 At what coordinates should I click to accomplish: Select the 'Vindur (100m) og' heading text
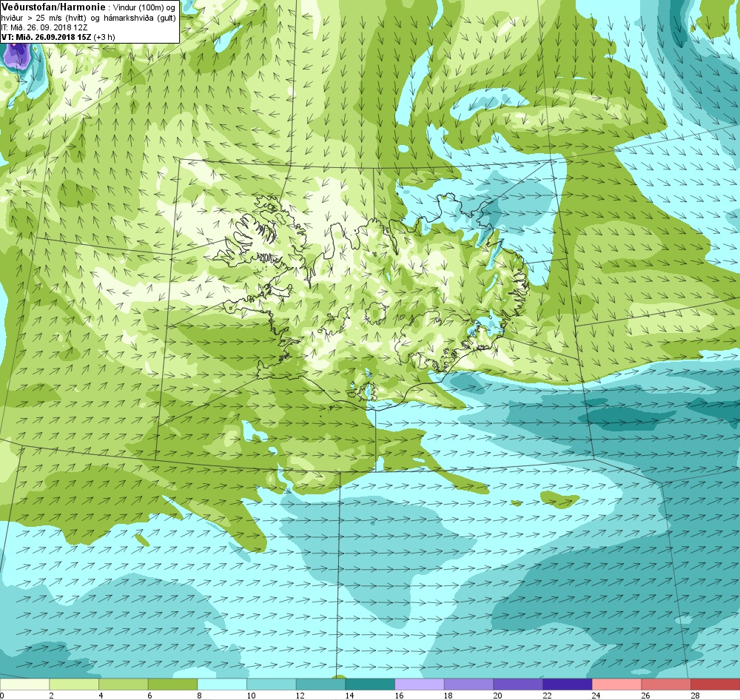tap(144, 8)
